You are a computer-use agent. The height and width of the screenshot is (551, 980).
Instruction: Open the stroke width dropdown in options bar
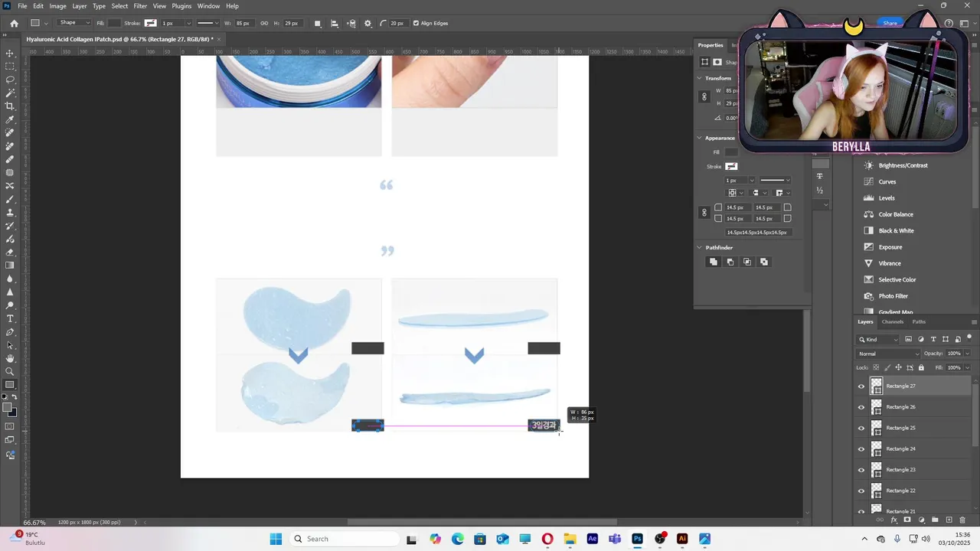pyautogui.click(x=188, y=23)
